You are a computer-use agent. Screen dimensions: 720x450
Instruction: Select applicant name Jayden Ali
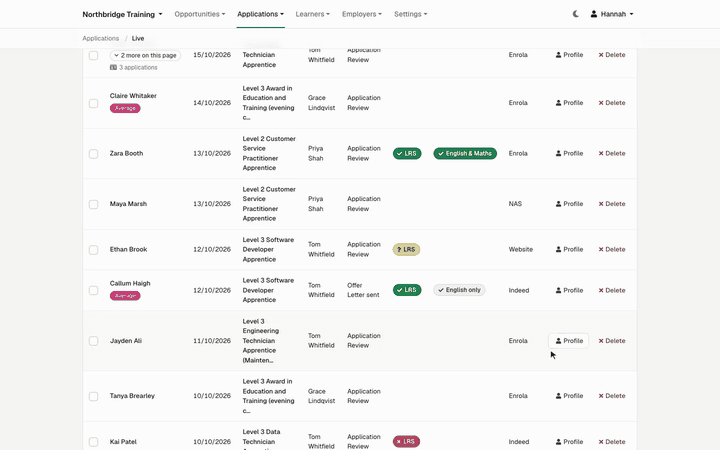pos(126,341)
